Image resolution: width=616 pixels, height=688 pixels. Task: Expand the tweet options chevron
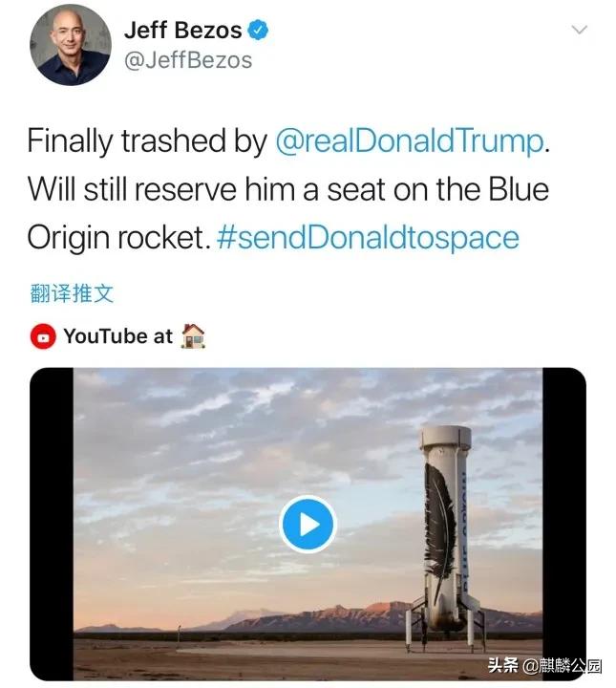579,31
